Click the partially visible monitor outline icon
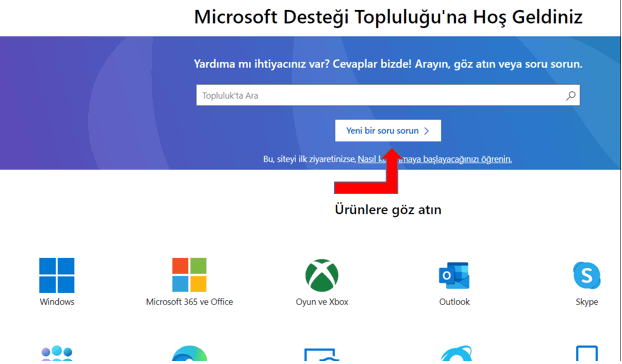This screenshot has height=364, width=622. pos(322,354)
